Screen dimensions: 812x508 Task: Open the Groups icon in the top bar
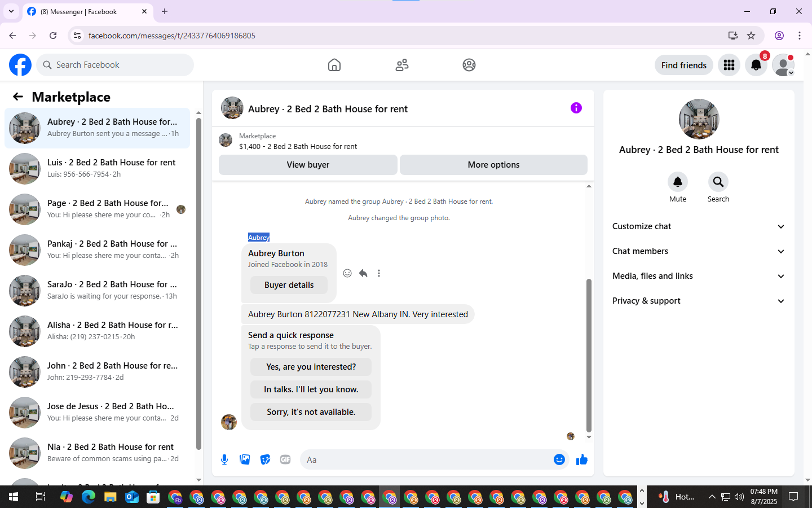coord(469,65)
